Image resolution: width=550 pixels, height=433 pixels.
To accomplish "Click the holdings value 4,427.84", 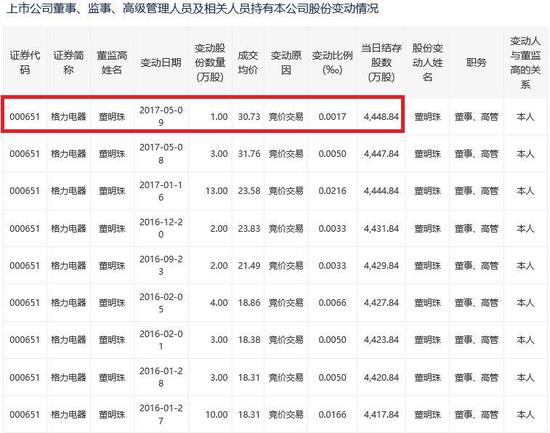I will 381,302.
